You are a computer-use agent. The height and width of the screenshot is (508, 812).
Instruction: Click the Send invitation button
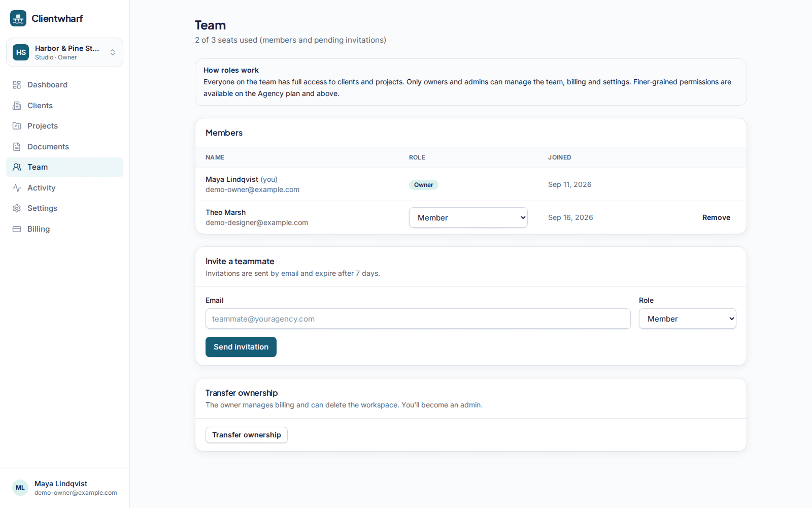(x=241, y=347)
